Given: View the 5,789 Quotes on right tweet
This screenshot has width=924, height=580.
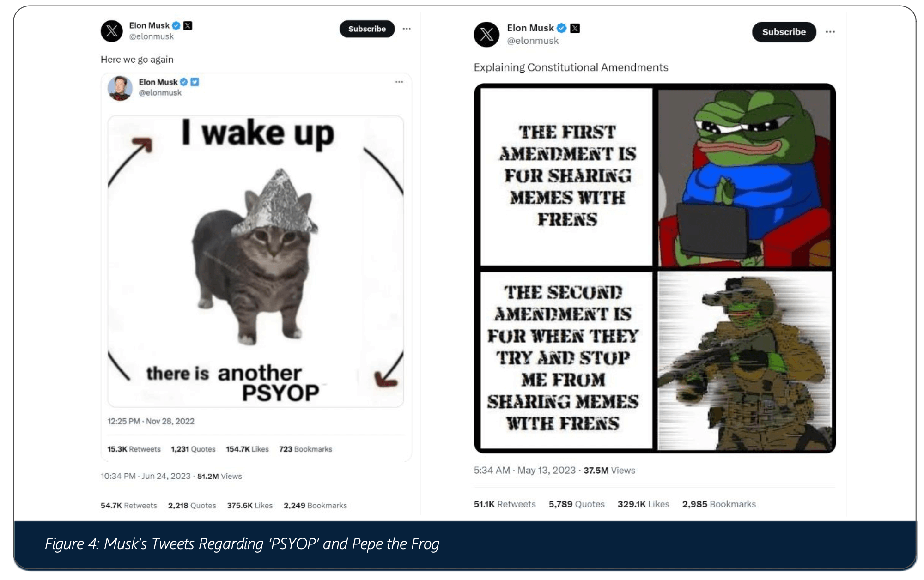Looking at the screenshot, I should tap(577, 504).
